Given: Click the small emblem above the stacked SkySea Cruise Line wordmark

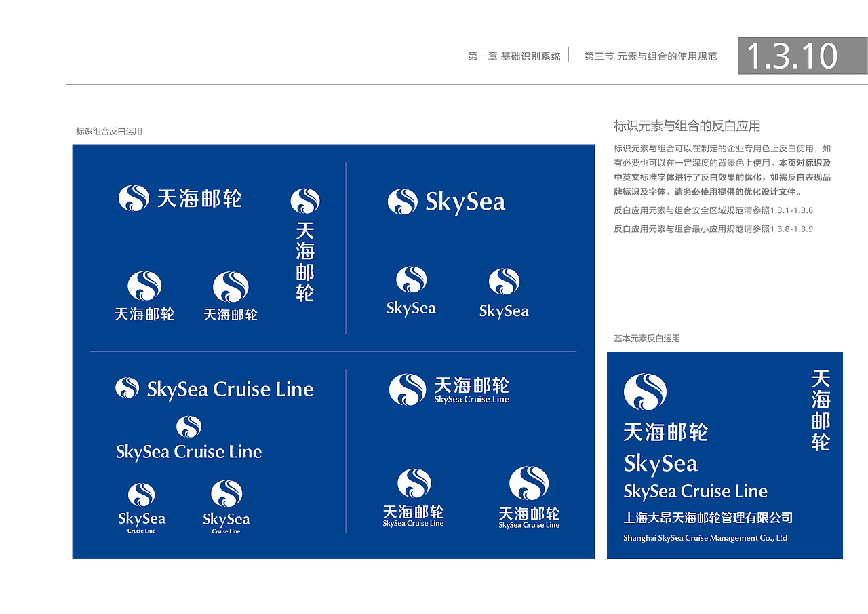Looking at the screenshot, I should 189,427.
